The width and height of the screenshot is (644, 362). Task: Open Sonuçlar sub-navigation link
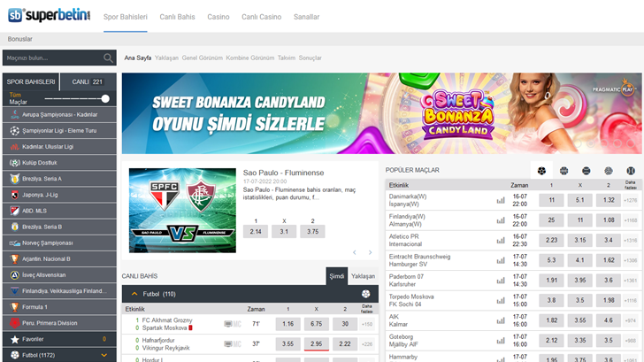point(310,58)
